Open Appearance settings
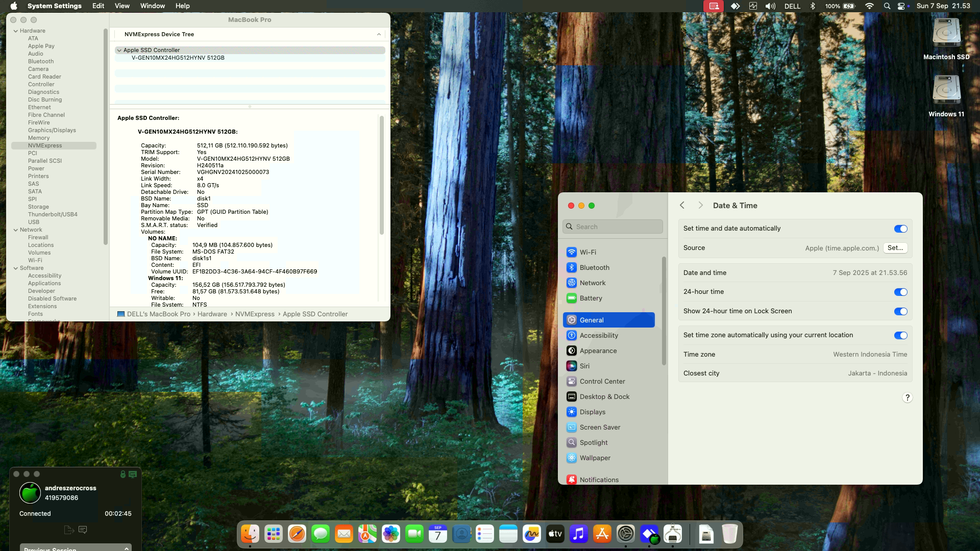Screen dimensions: 980x551 [x=608, y=350]
